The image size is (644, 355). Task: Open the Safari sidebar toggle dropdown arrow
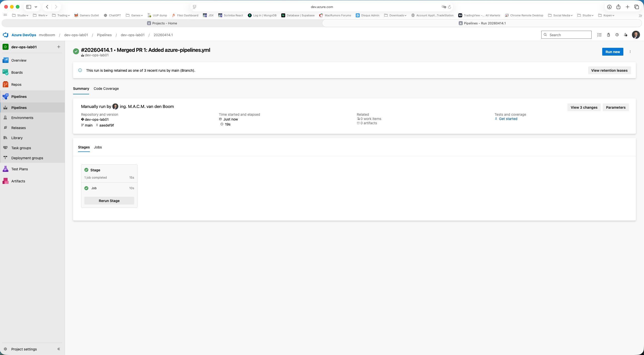point(36,7)
